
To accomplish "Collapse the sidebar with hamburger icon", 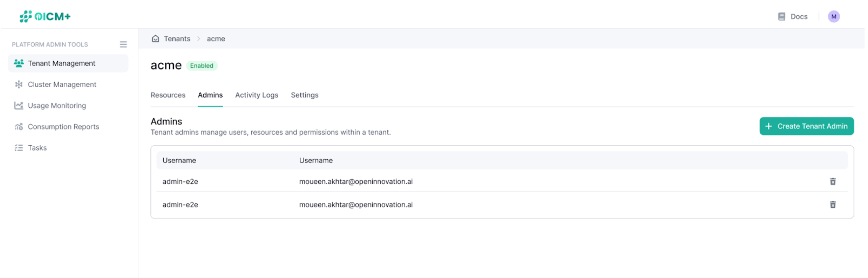I will (x=123, y=44).
